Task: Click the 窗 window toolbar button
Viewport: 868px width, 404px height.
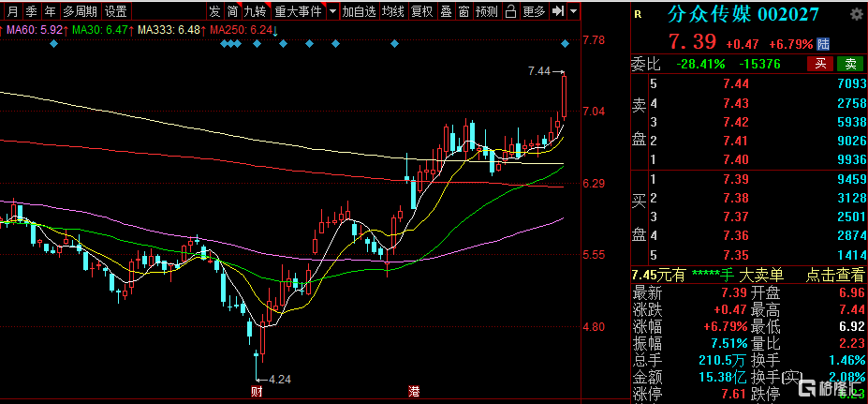Action: point(463,11)
